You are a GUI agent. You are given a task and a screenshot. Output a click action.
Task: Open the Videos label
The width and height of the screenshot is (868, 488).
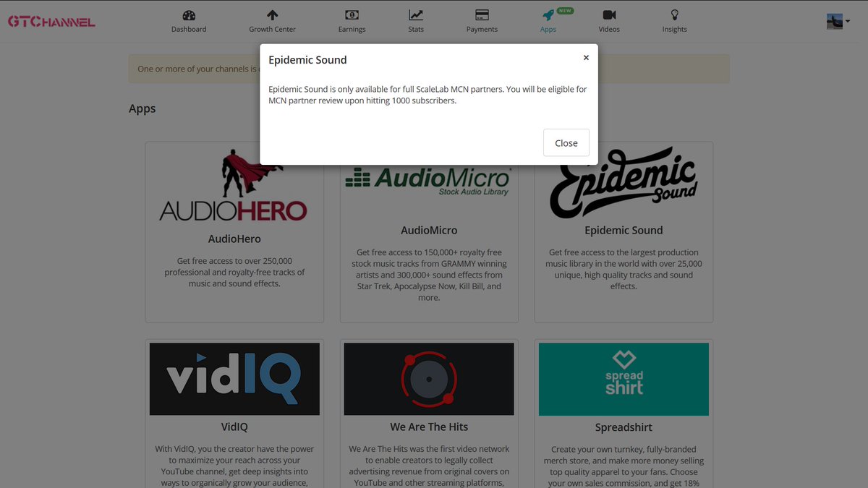609,30
